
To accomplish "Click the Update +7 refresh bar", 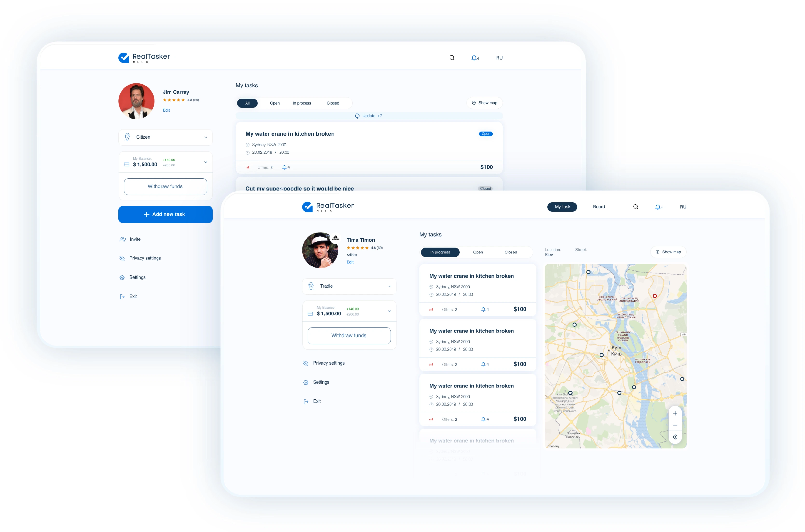I will click(x=369, y=116).
